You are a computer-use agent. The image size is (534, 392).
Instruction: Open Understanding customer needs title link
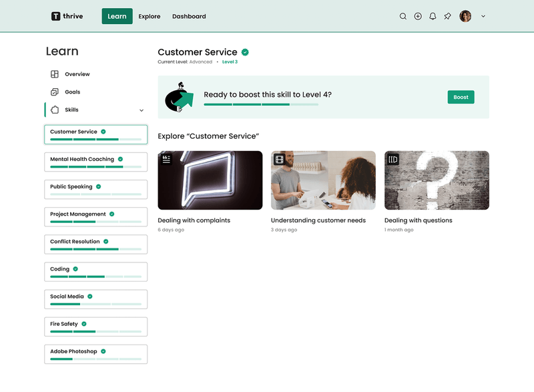pos(318,220)
